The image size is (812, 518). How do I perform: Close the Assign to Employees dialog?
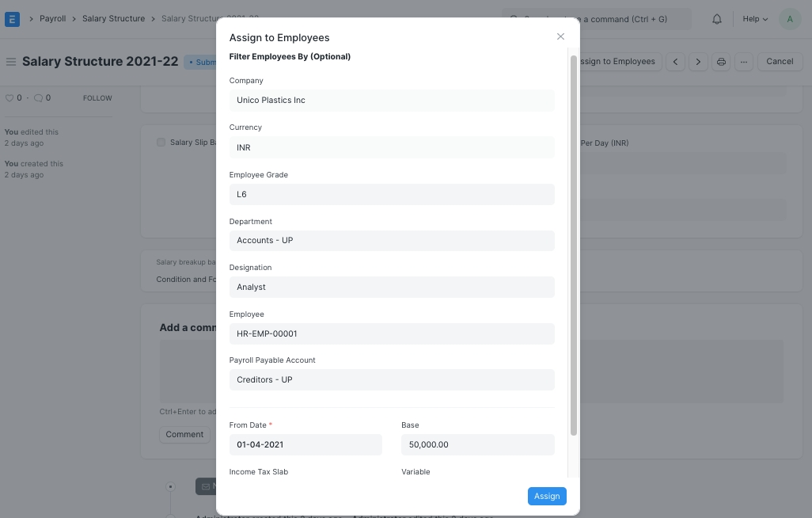(x=560, y=36)
